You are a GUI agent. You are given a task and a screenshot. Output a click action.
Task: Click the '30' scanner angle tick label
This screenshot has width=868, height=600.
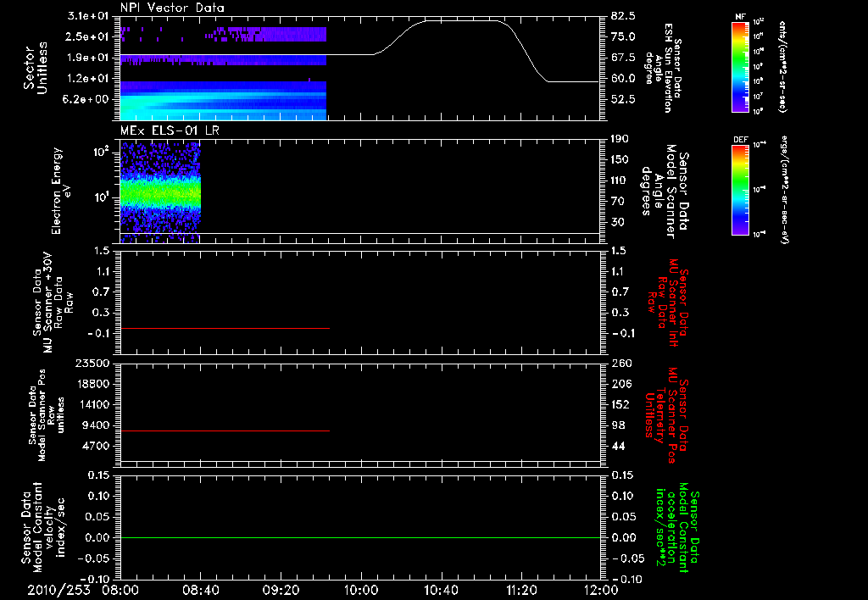tap(617, 222)
